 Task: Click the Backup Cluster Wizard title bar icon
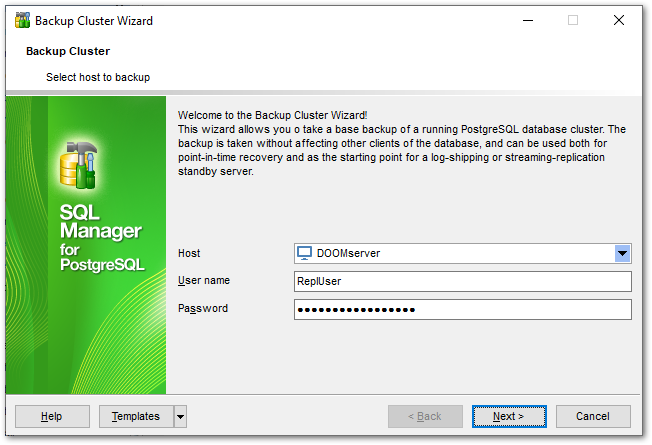click(x=22, y=20)
